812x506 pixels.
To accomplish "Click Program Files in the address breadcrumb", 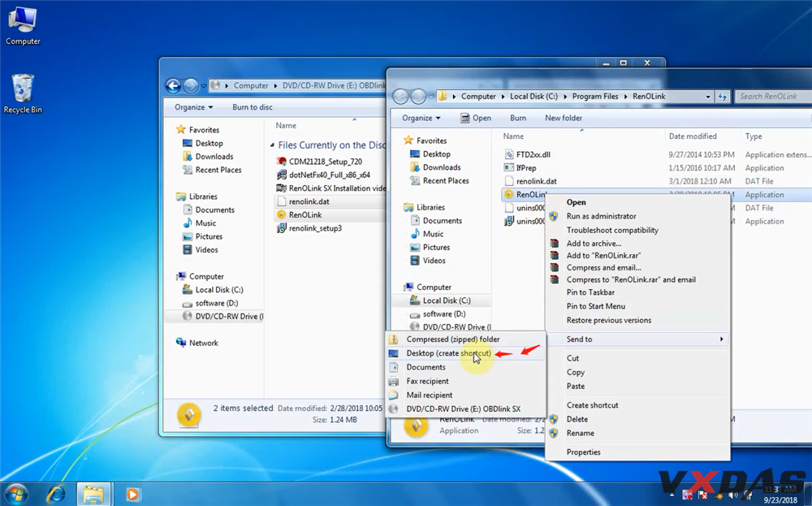I will click(595, 97).
